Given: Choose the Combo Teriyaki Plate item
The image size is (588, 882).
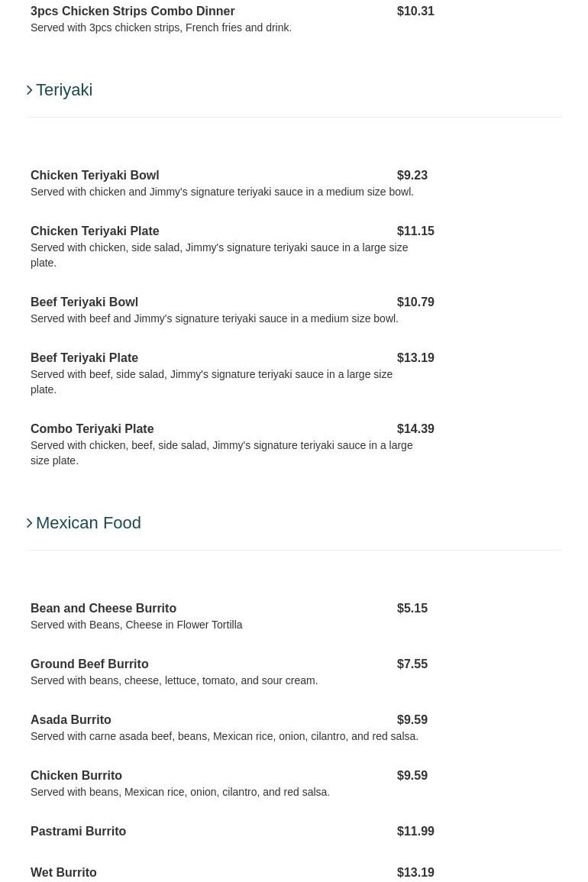Looking at the screenshot, I should [92, 429].
